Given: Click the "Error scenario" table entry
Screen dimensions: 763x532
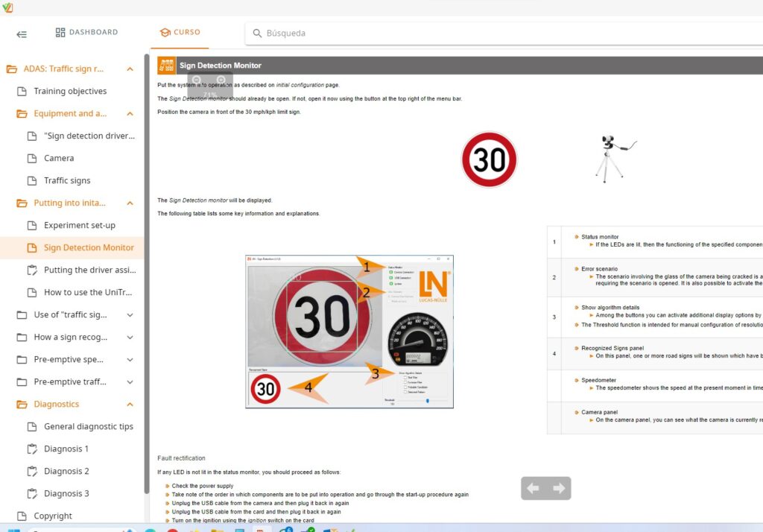Looking at the screenshot, I should pyautogui.click(x=600, y=269).
